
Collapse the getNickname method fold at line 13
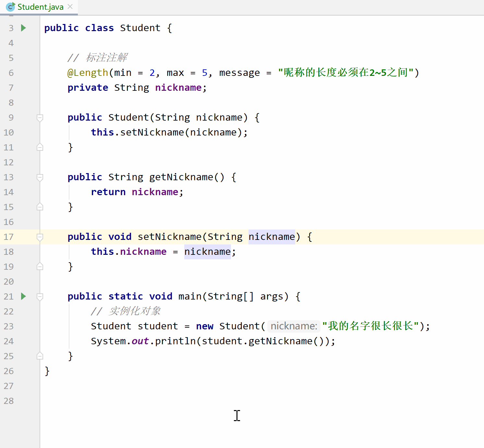(40, 177)
